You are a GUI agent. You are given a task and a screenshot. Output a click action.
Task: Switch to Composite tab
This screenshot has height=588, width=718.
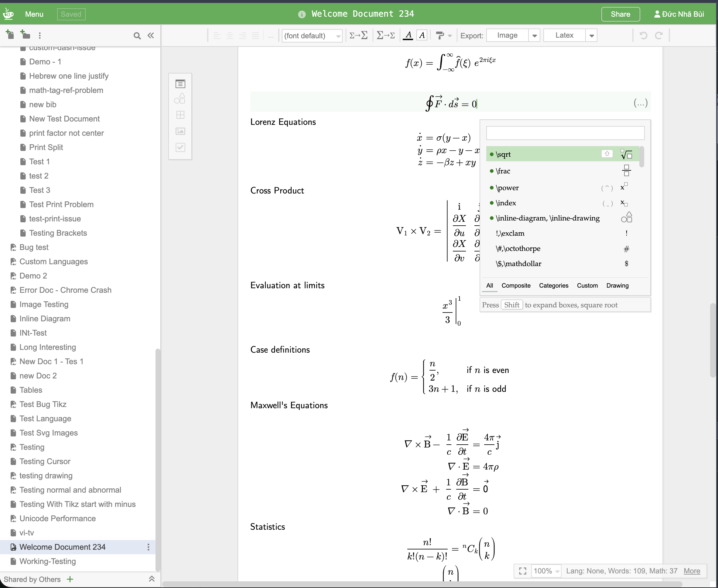516,285
